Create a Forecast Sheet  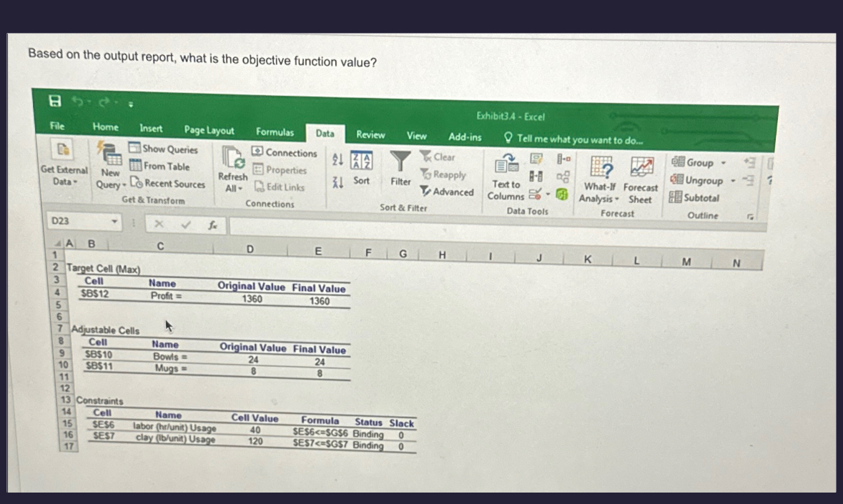pos(641,181)
